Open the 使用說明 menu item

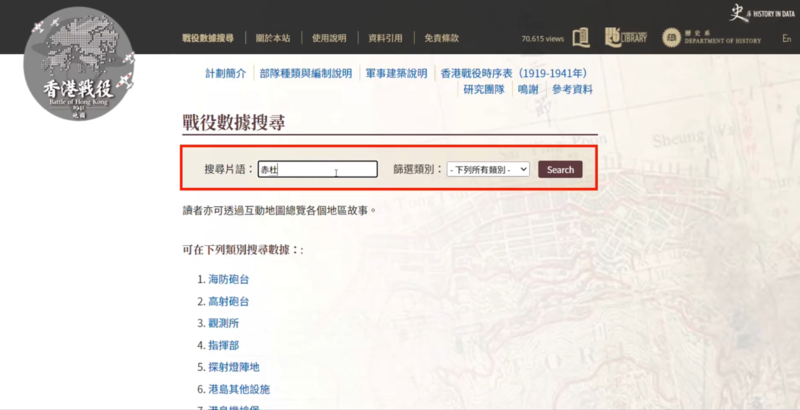[329, 38]
